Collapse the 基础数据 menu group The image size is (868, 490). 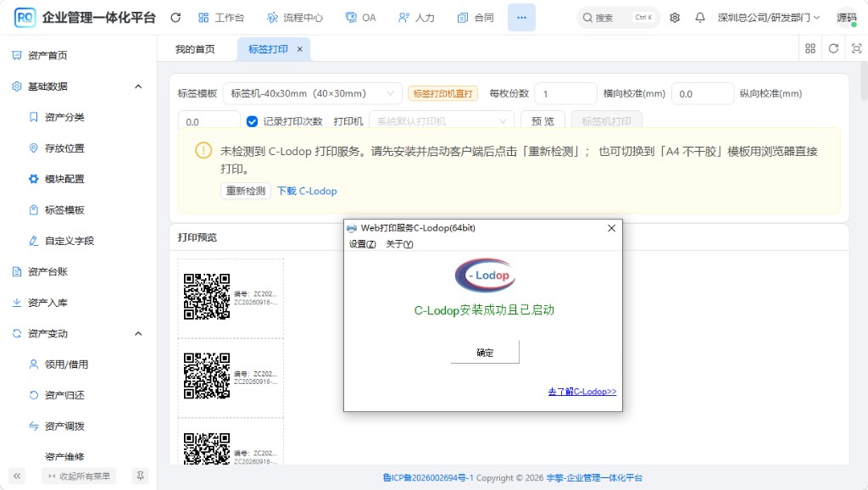[138, 86]
